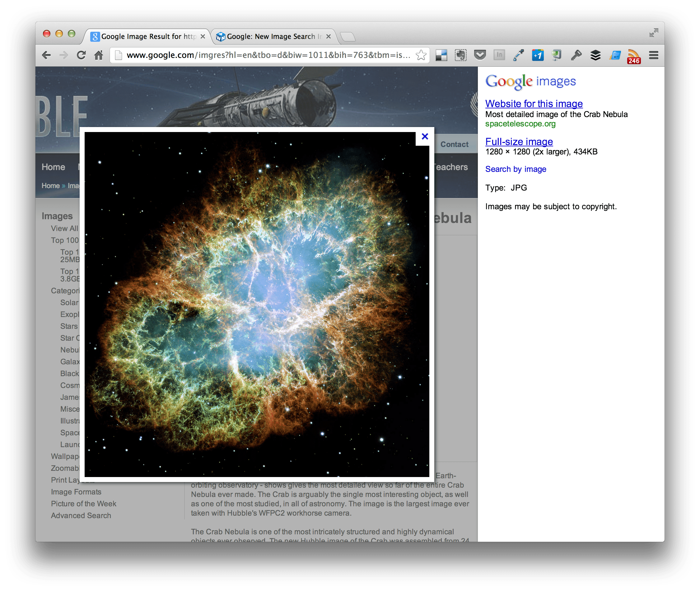Viewport: 700px width, 591px height.
Task: Click the URL address bar
Action: [268, 55]
